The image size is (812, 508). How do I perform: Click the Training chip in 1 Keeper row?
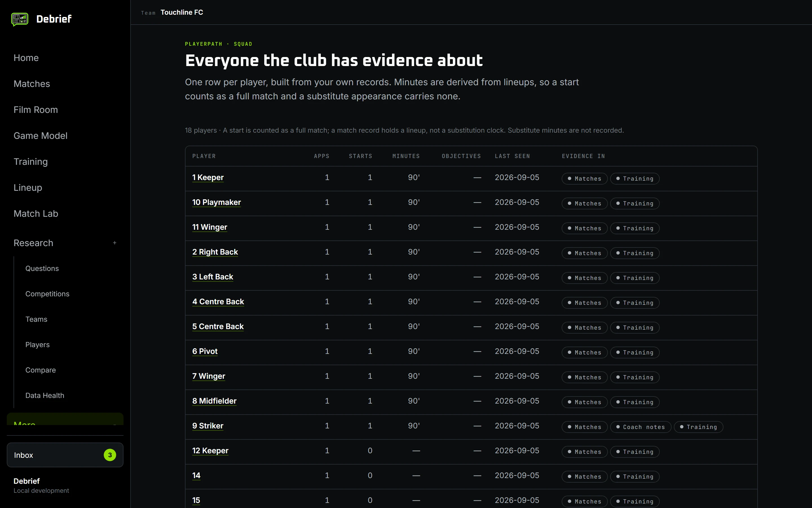coord(634,179)
